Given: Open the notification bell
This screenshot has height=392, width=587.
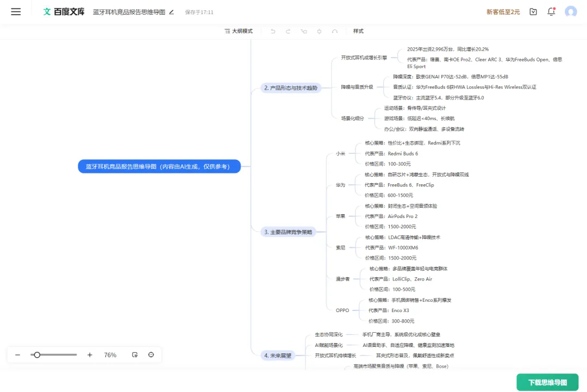Looking at the screenshot, I should click(551, 11).
